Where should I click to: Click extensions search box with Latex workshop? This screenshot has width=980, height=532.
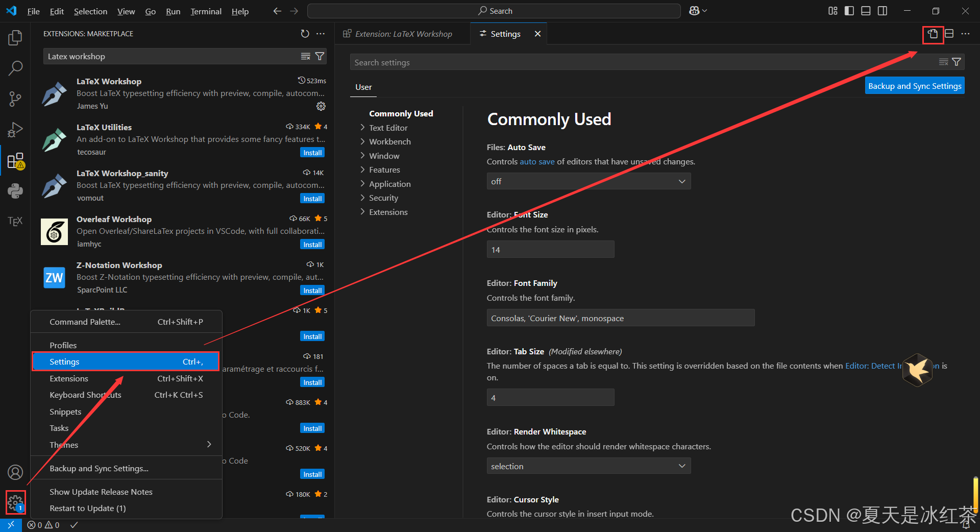coord(171,56)
